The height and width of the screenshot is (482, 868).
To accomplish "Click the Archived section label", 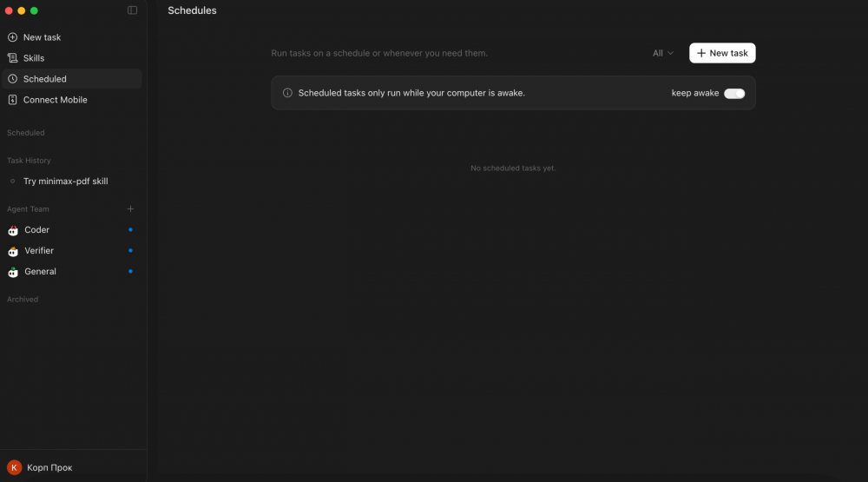I will click(23, 299).
